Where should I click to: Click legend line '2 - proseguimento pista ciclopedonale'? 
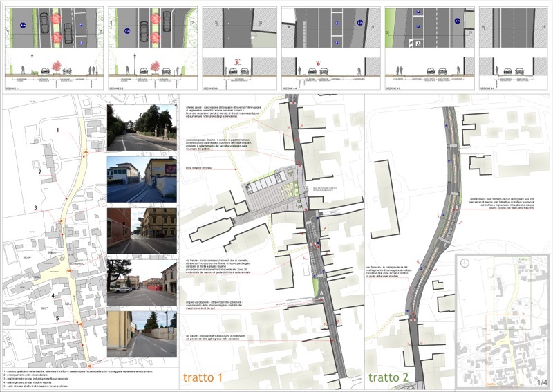(26, 375)
